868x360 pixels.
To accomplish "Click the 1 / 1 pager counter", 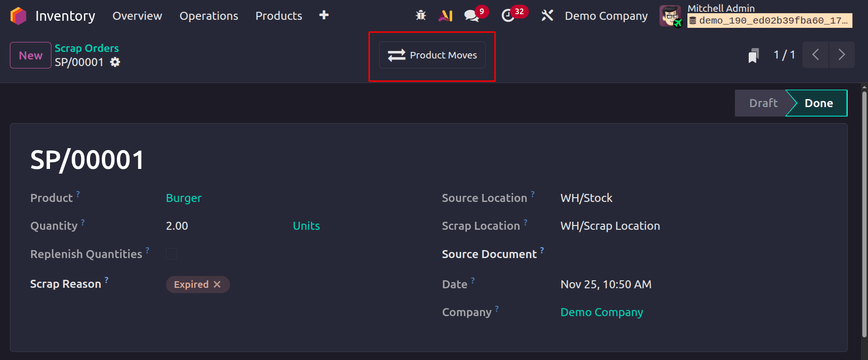I will pyautogui.click(x=784, y=55).
